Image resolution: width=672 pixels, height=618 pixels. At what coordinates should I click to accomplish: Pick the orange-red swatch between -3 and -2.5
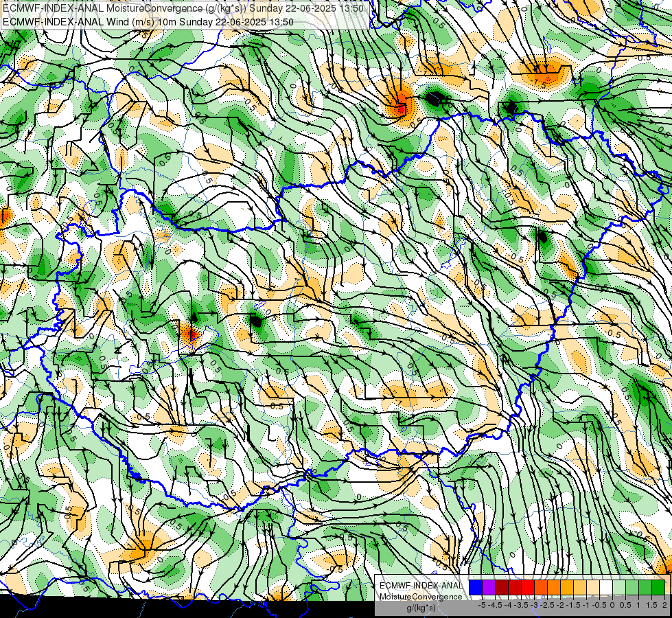pos(541,587)
